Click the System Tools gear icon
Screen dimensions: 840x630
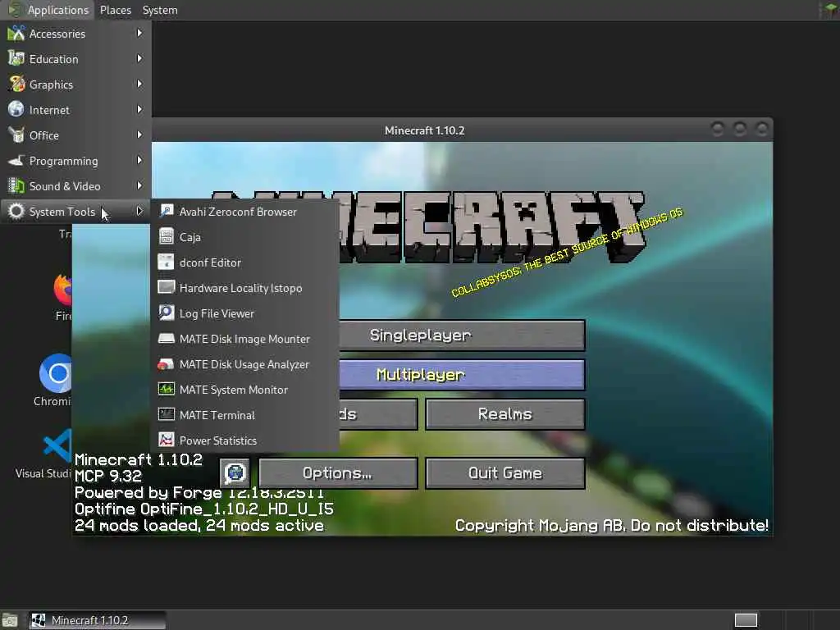[16, 211]
